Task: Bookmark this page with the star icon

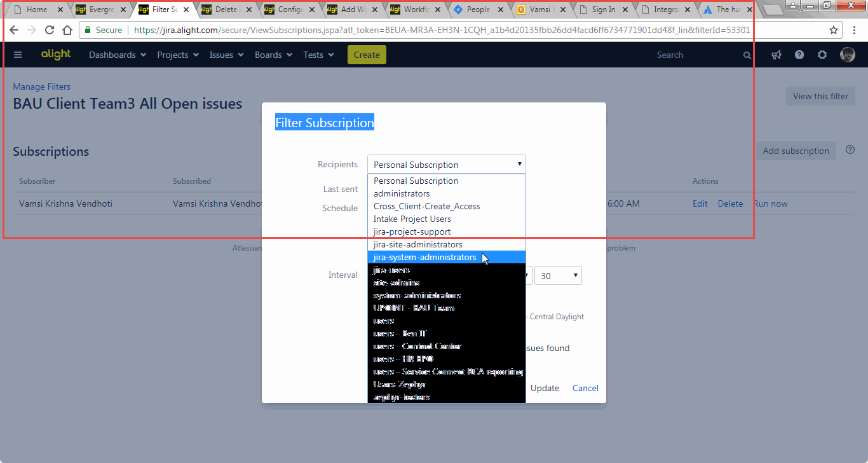Action: click(x=834, y=30)
